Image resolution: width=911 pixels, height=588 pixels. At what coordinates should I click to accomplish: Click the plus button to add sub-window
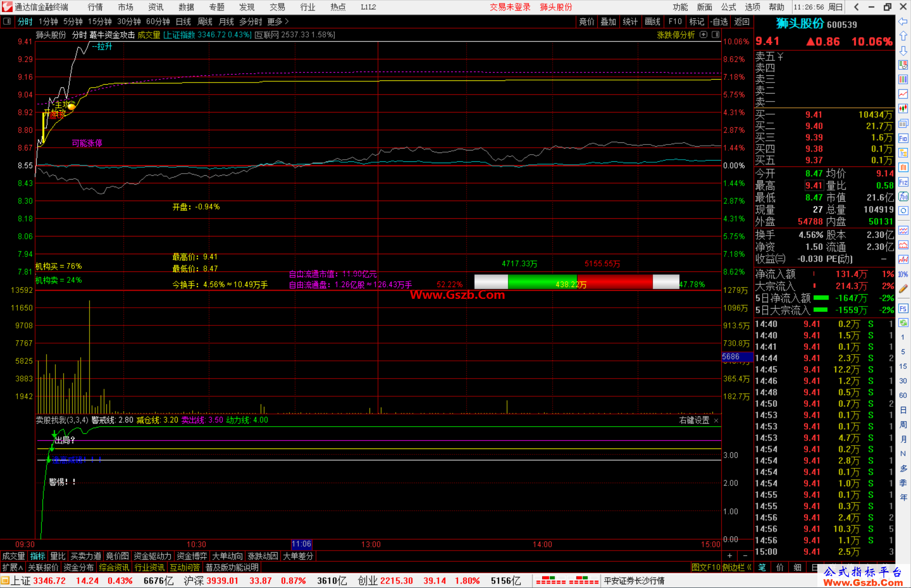coord(730,556)
